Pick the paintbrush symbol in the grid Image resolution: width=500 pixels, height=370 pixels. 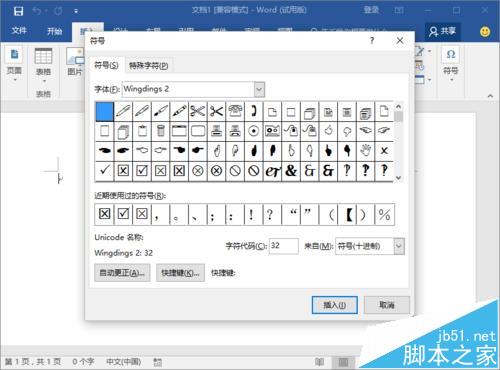tap(160, 111)
